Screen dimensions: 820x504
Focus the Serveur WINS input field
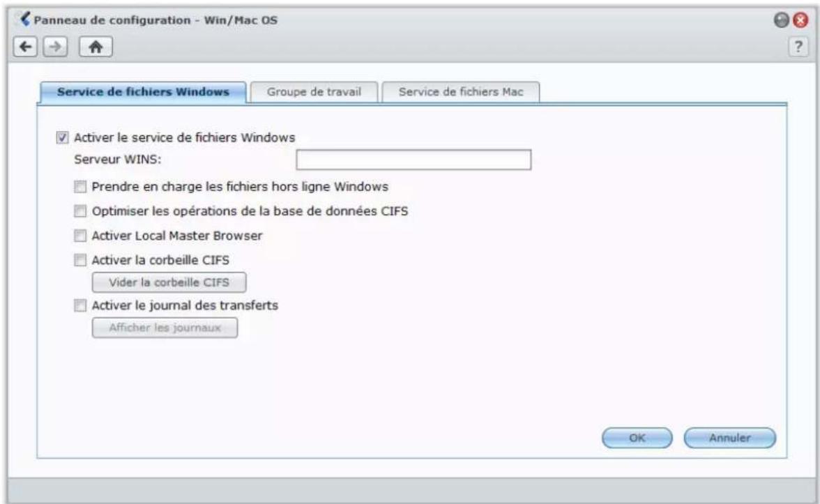tap(413, 160)
